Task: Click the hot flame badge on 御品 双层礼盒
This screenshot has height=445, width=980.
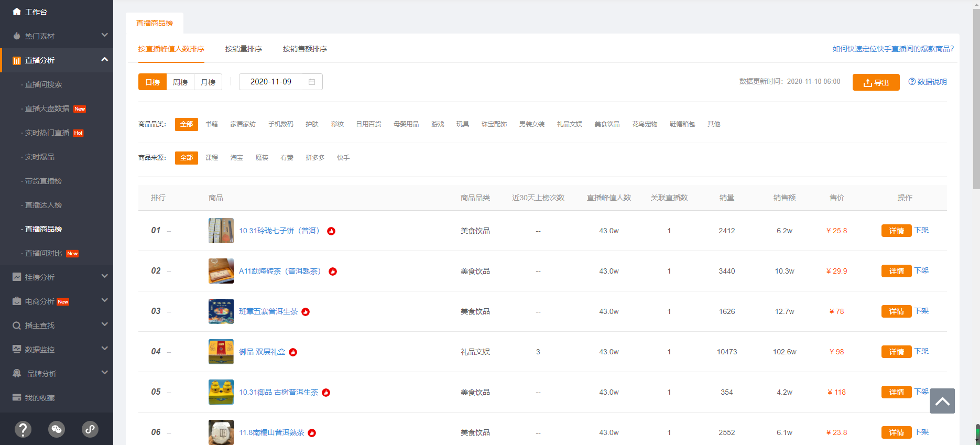Action: click(293, 352)
